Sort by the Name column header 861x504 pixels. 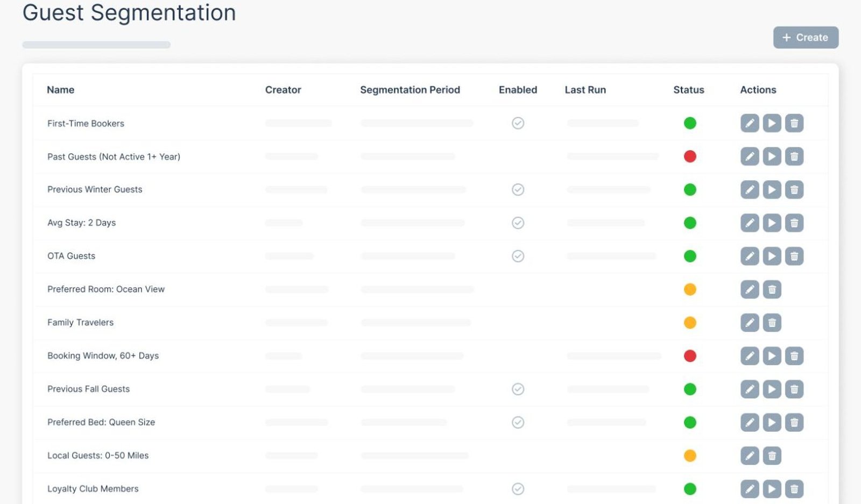(60, 90)
